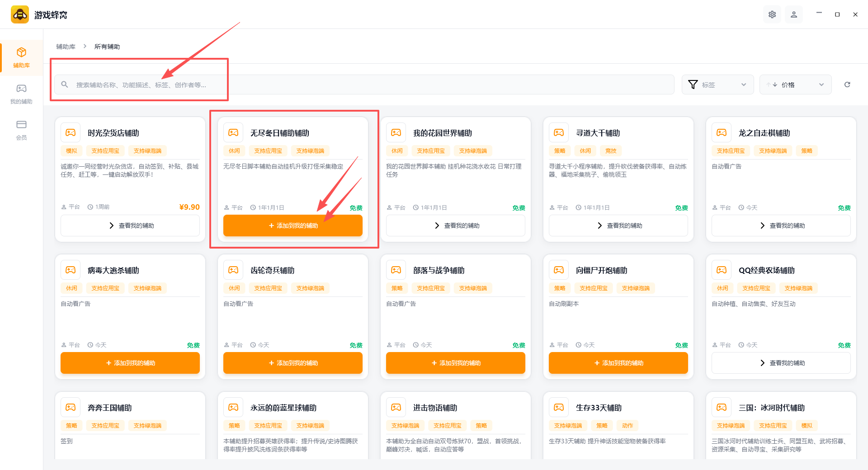
Task: Click the gamepad icon of 进击物语辅助
Action: pos(396,407)
